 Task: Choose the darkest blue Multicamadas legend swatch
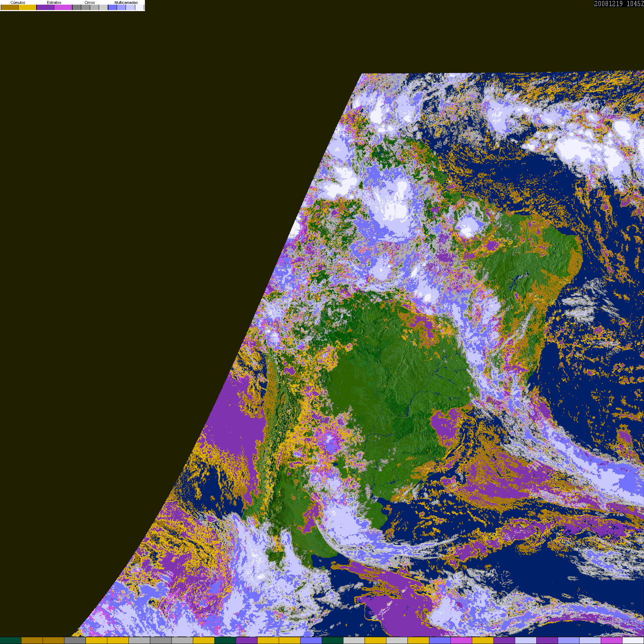tap(112, 7)
